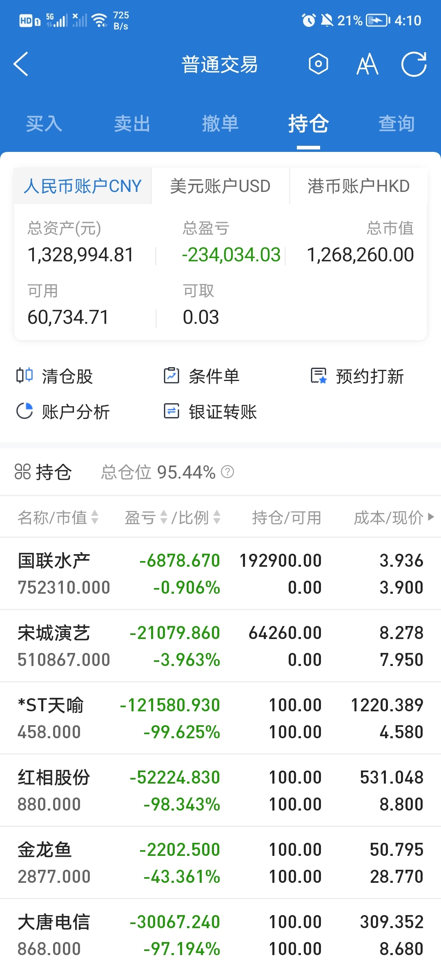Open the 国联水产 holding row
441x980 pixels.
click(220, 574)
